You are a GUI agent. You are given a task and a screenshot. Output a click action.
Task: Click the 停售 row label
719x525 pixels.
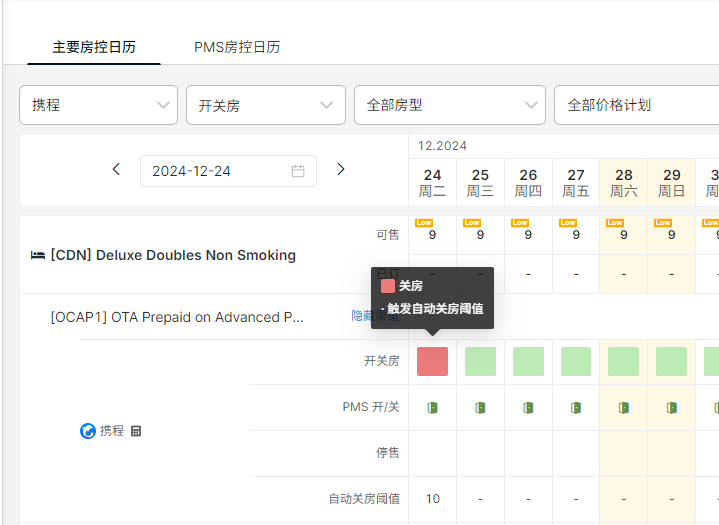click(388, 453)
